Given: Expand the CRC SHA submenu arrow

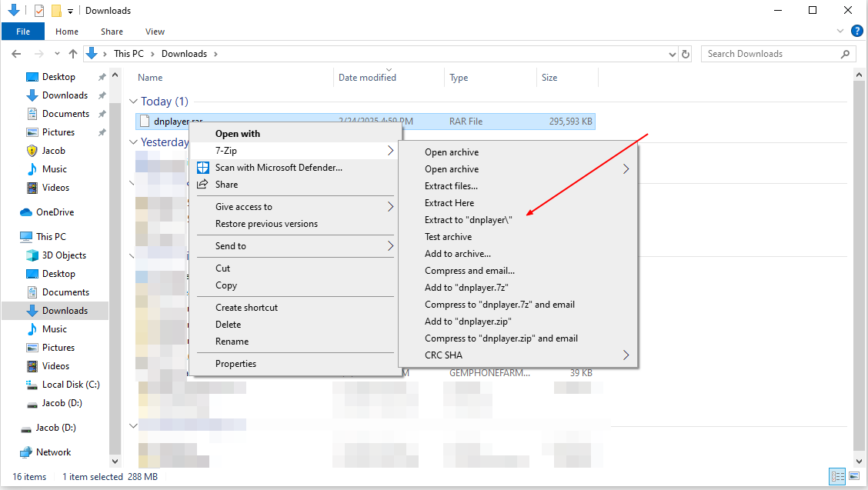Looking at the screenshot, I should 626,355.
